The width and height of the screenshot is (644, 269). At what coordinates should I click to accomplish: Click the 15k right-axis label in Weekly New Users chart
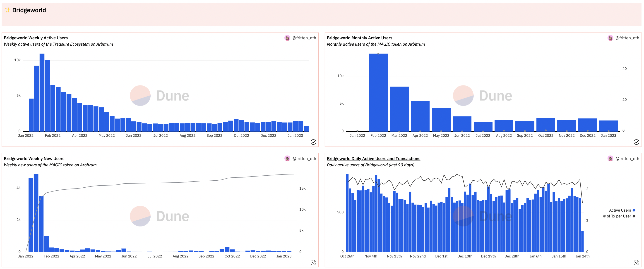tap(303, 189)
